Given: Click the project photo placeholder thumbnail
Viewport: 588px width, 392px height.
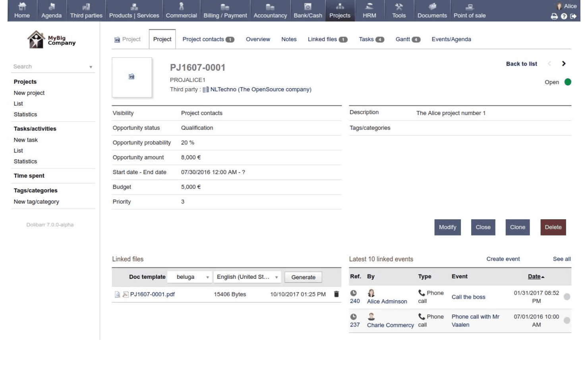Looking at the screenshot, I should point(132,77).
